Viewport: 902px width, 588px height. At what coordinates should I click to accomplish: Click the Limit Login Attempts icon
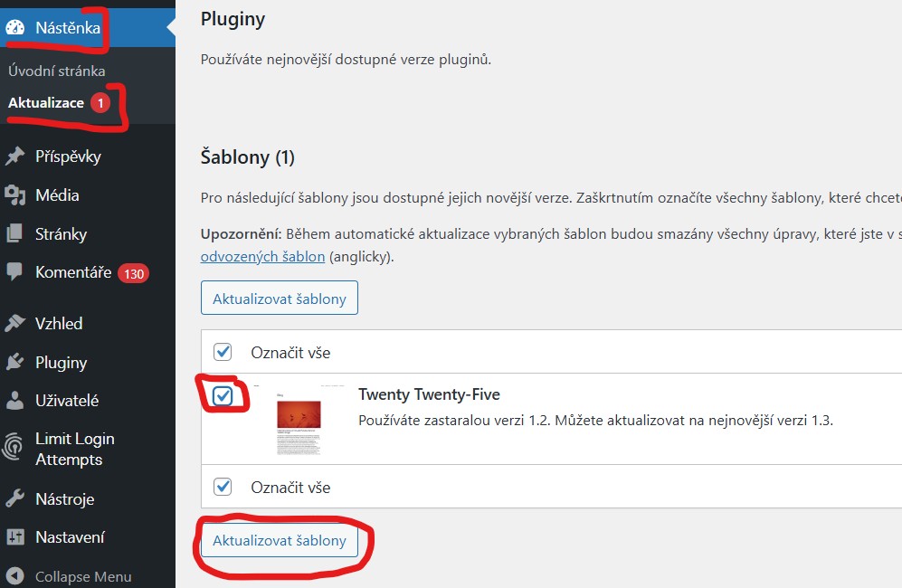(x=14, y=449)
